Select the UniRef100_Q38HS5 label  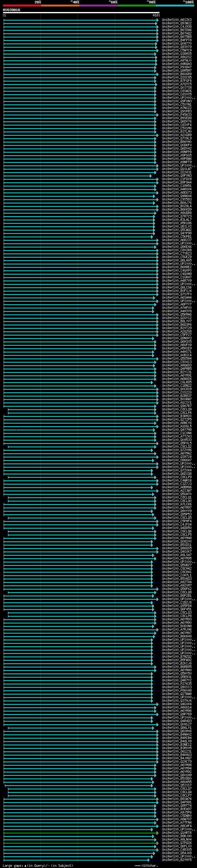click(177, 54)
